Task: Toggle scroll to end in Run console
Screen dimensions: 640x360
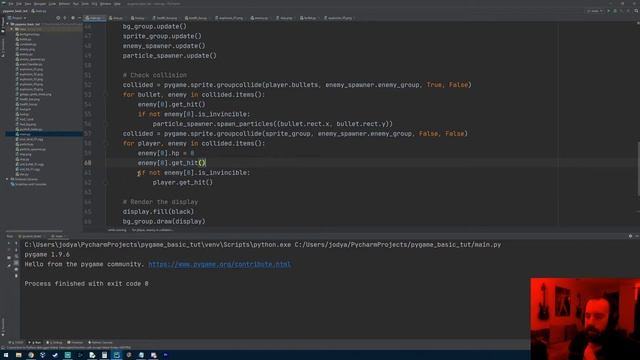Action: point(16,263)
